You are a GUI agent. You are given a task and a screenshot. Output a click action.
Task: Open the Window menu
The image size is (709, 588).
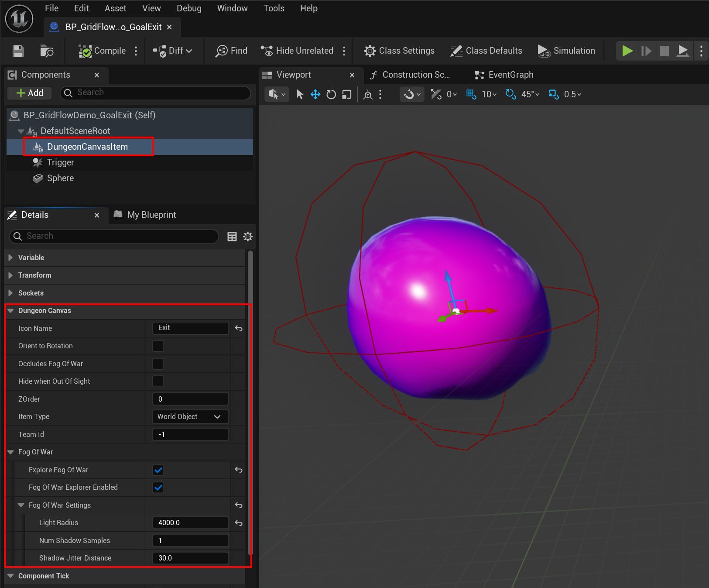pos(232,8)
